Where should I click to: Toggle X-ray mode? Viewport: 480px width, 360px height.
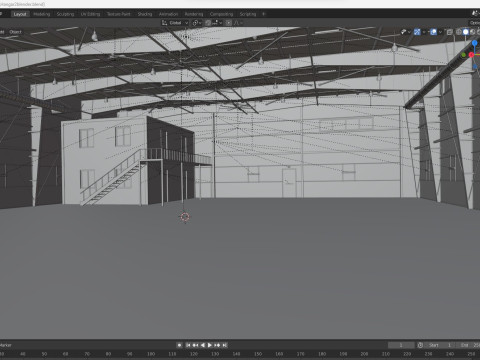pos(450,32)
